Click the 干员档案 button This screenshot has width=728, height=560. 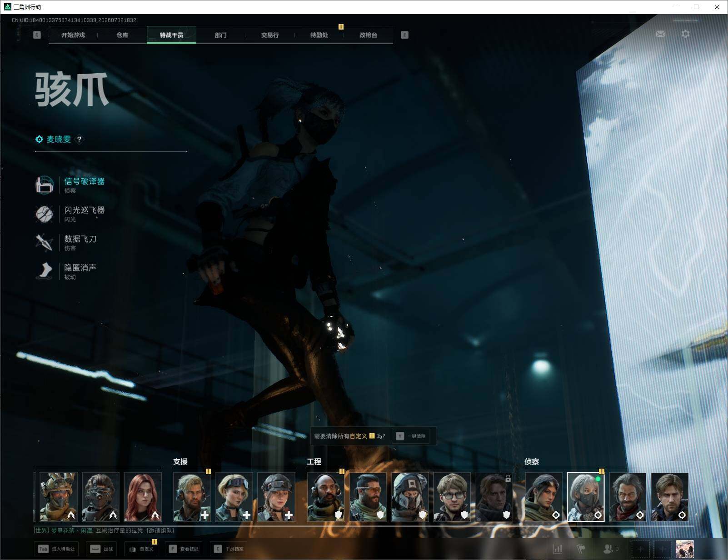(229, 549)
